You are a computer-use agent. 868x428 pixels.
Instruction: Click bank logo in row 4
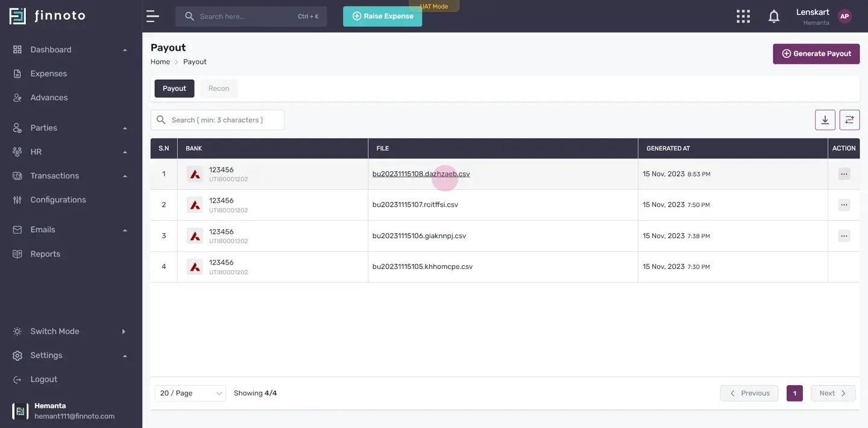point(195,267)
